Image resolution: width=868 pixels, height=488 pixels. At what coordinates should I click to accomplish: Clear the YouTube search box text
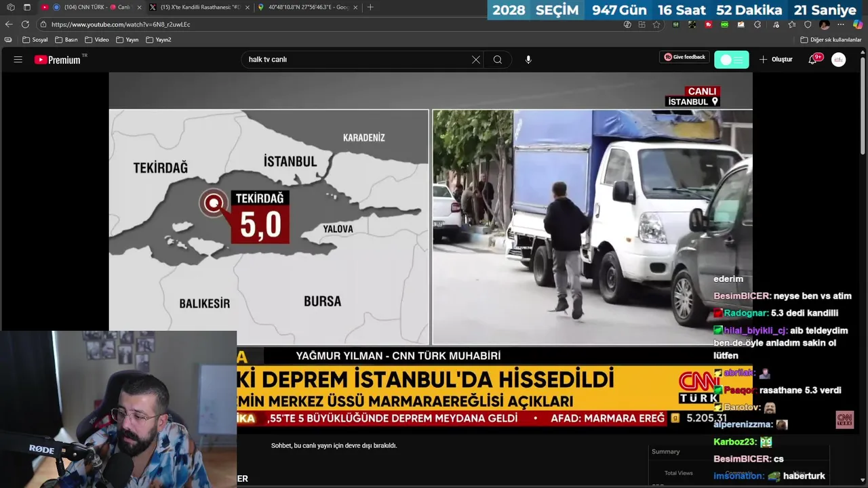[476, 60]
